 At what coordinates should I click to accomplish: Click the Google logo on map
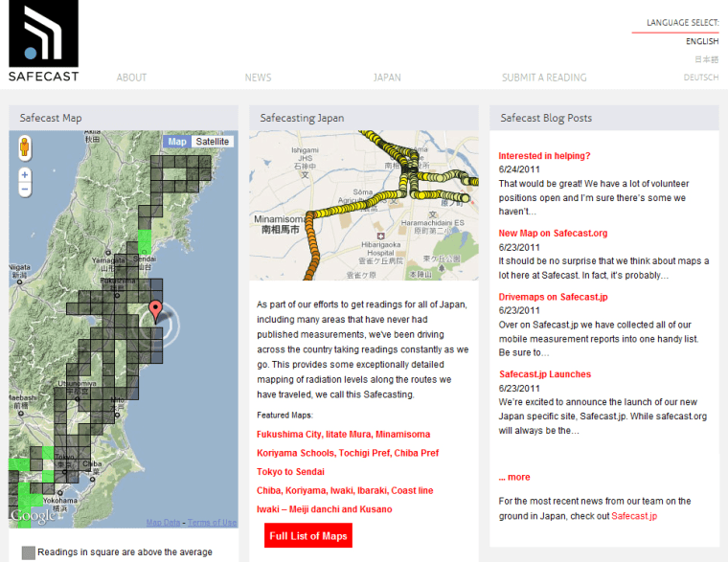(33, 516)
